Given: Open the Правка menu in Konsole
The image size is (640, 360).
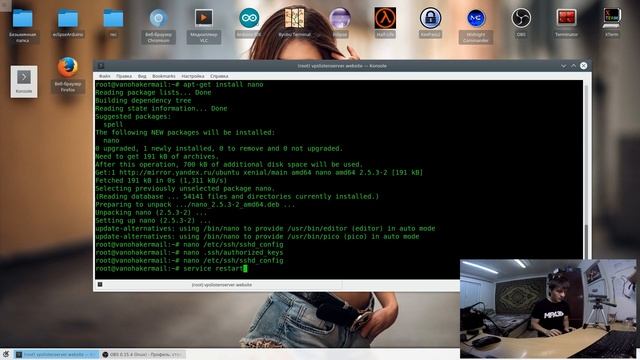Looking at the screenshot, I should (x=124, y=76).
